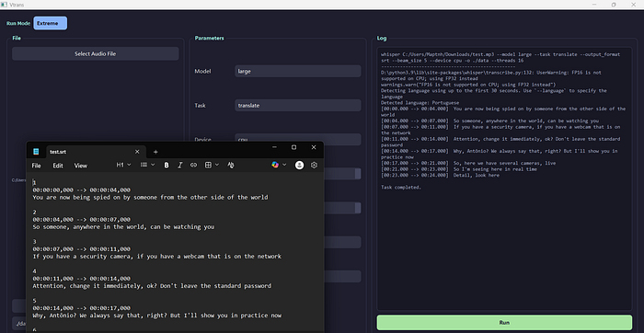
Task: Click the green Run button in Vtrans
Action: coord(504,322)
